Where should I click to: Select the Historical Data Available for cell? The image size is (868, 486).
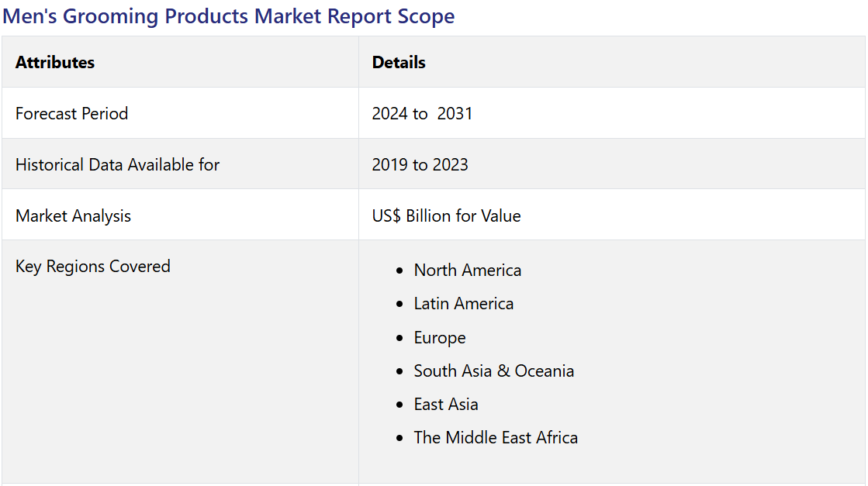117,165
